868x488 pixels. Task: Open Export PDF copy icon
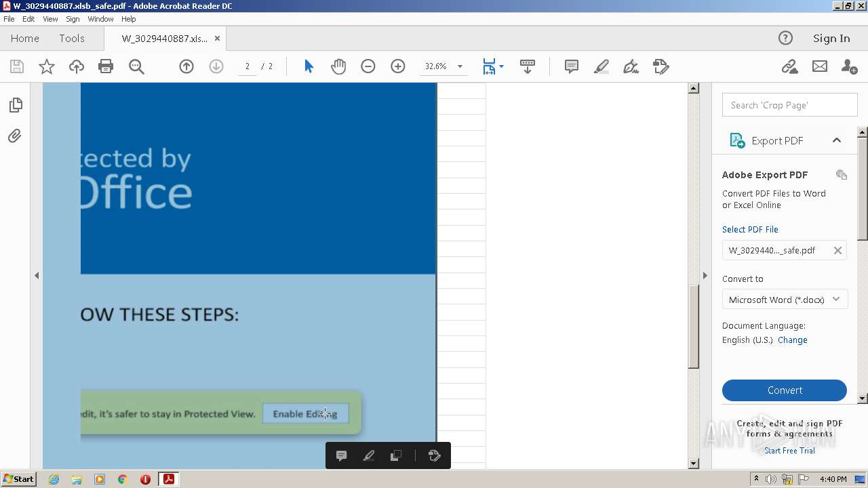pyautogui.click(x=842, y=175)
